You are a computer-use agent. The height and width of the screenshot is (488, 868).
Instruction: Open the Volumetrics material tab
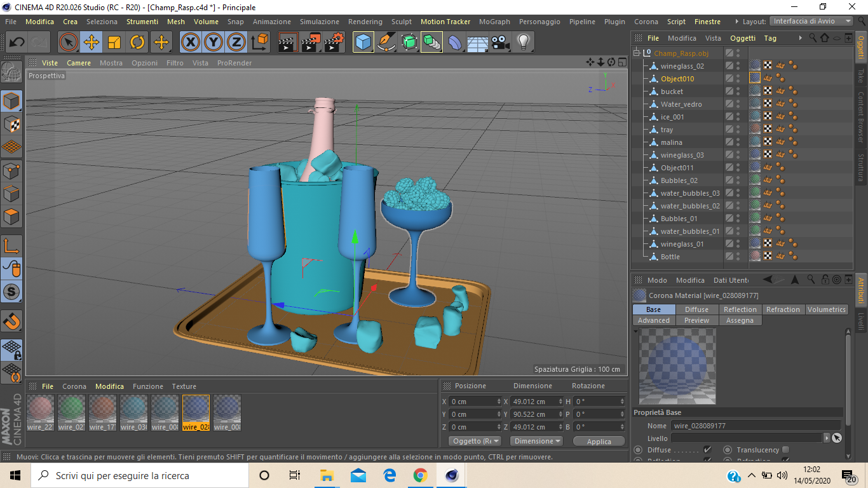[x=827, y=309]
